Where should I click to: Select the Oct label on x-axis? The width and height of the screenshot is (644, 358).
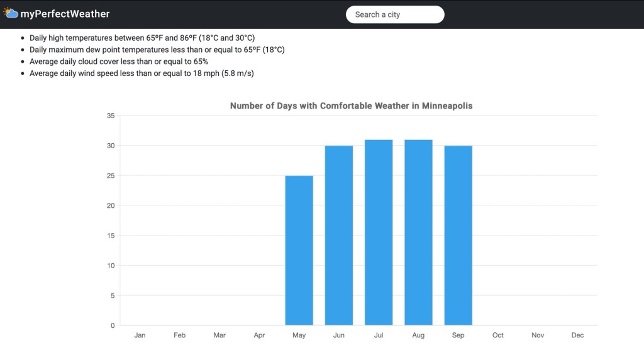pos(498,335)
